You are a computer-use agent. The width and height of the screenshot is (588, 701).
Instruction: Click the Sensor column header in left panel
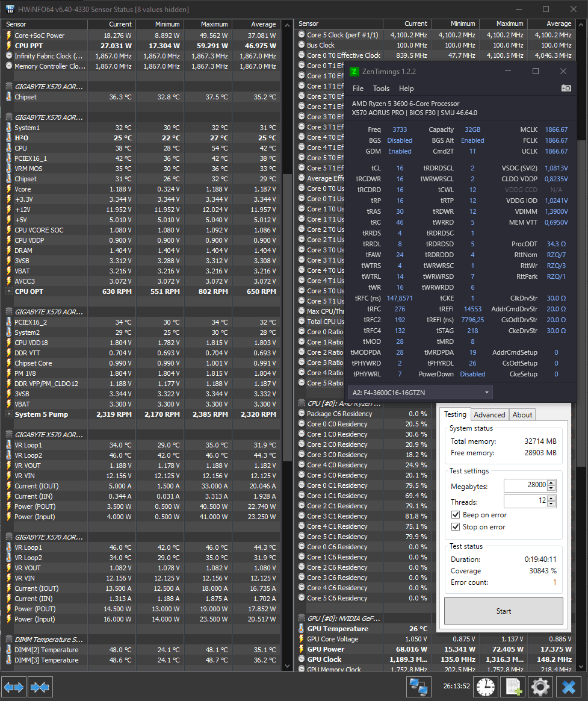coord(45,24)
